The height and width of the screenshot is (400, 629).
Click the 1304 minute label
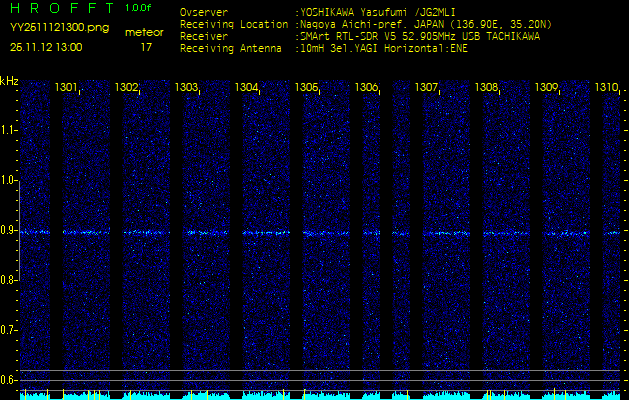coord(247,88)
